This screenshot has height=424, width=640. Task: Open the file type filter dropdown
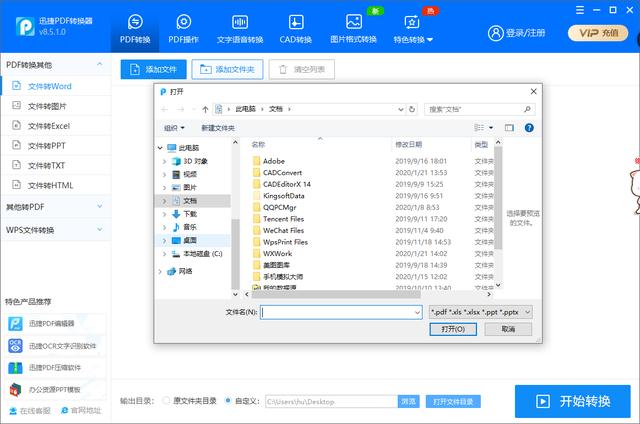tap(481, 312)
